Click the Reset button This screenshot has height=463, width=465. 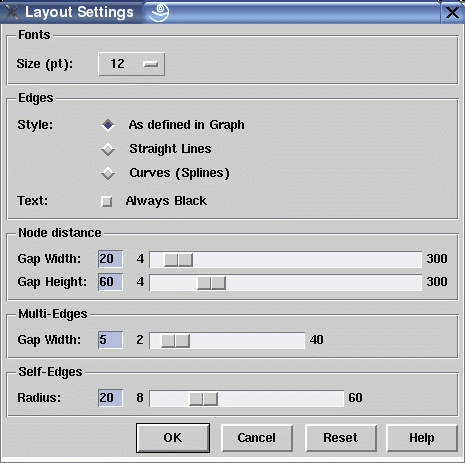pos(341,438)
